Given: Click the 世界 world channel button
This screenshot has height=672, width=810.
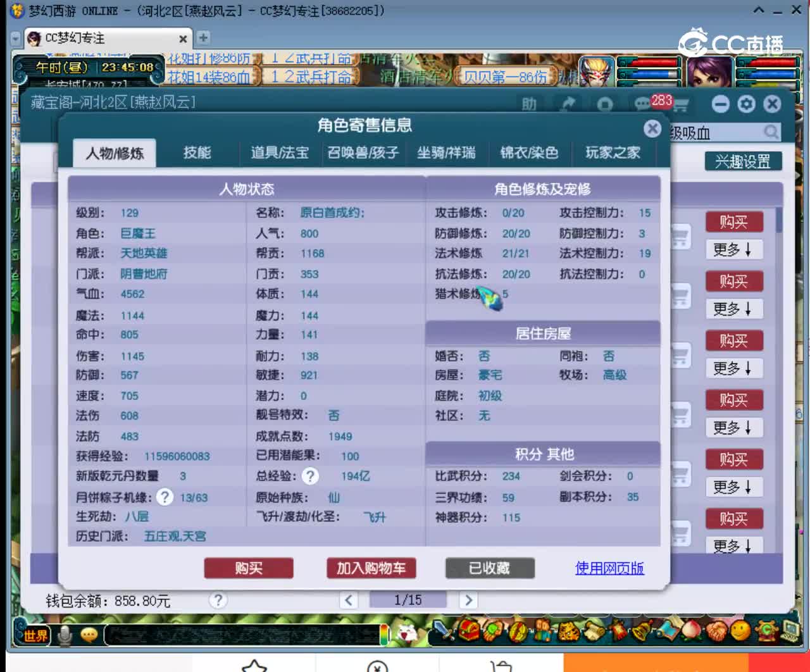Looking at the screenshot, I should pyautogui.click(x=35, y=635).
